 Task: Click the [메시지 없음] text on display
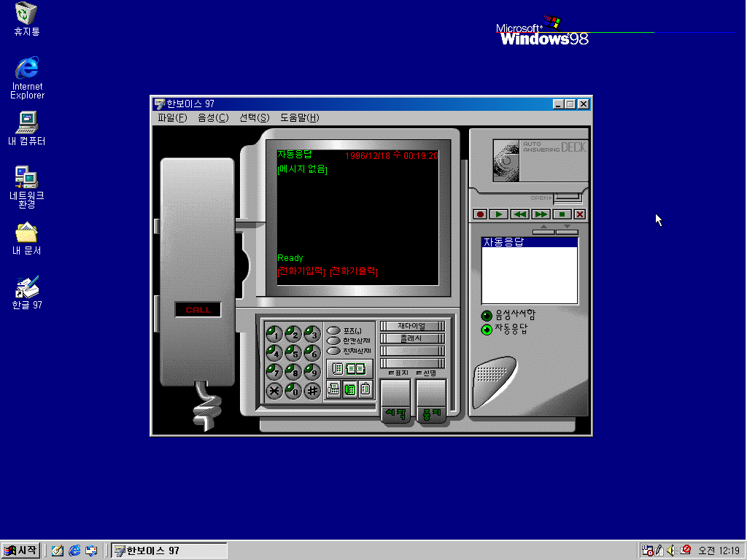tap(302, 169)
